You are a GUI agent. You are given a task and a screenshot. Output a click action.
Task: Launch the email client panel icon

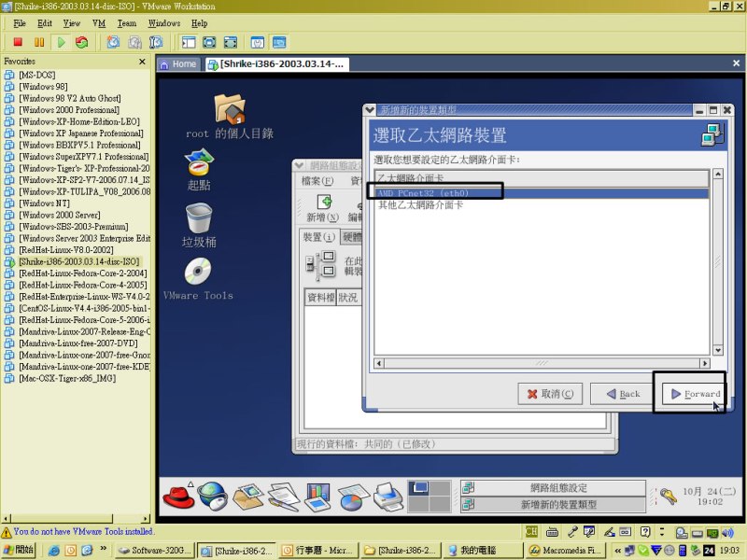pos(247,497)
